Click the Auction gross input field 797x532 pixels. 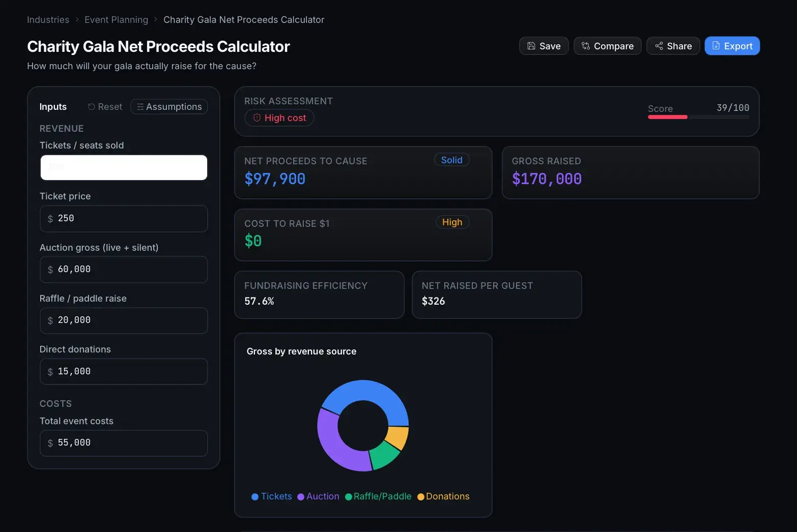click(124, 270)
